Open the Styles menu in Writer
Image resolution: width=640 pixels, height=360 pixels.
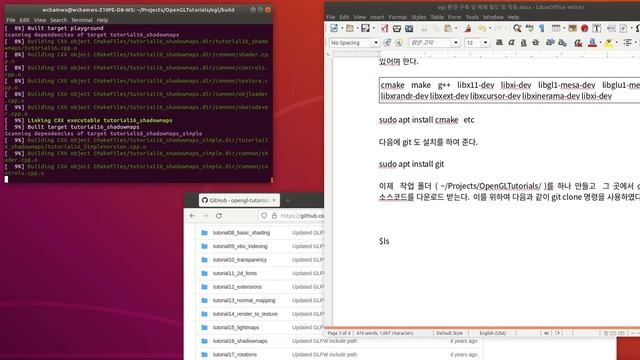click(418, 17)
